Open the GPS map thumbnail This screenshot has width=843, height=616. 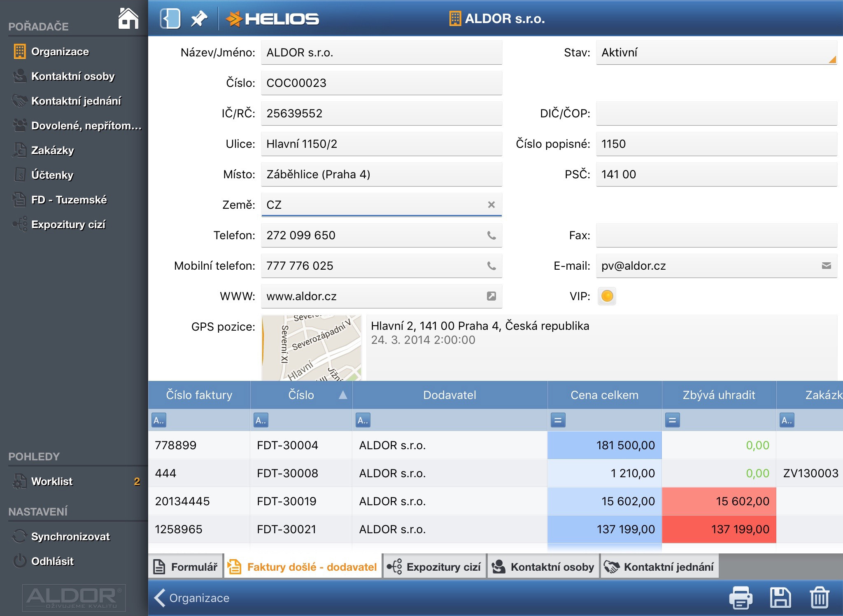pos(312,348)
